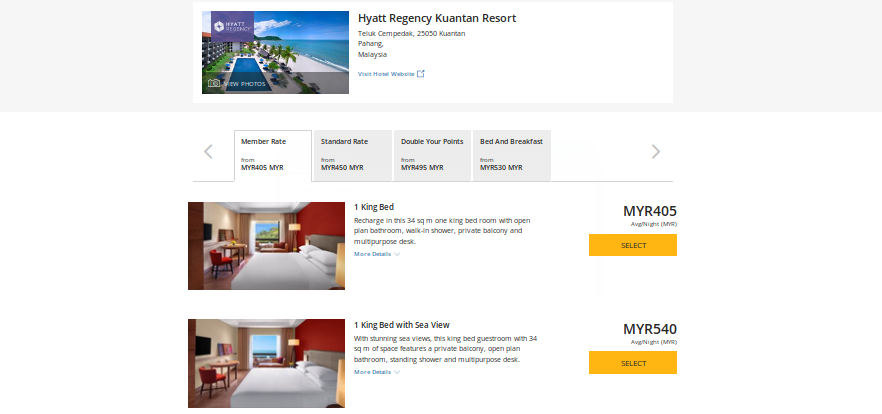Click the camera icon on hotel photo
This screenshot has height=414, width=882.
(x=214, y=83)
